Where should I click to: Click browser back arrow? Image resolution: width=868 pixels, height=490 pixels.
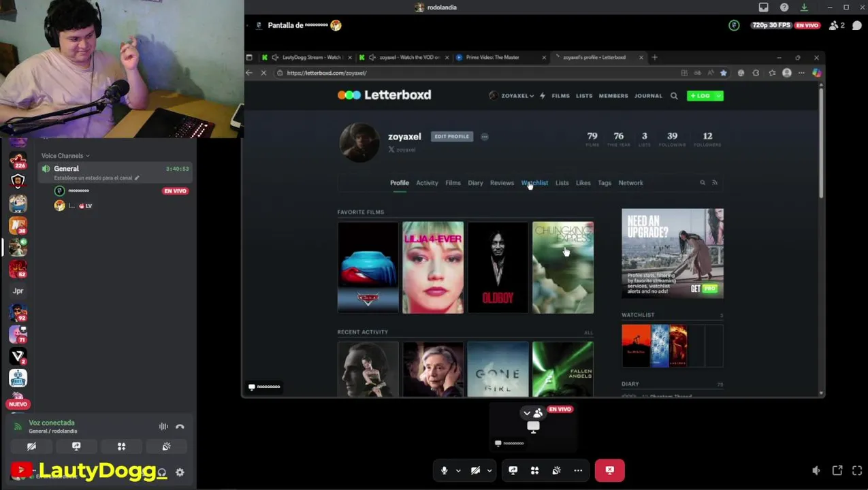pyautogui.click(x=249, y=73)
